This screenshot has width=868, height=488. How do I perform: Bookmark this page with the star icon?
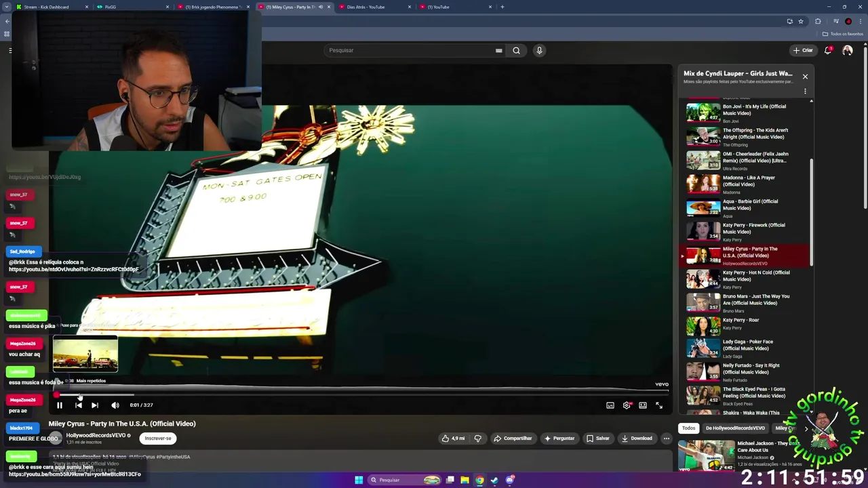coord(801,21)
